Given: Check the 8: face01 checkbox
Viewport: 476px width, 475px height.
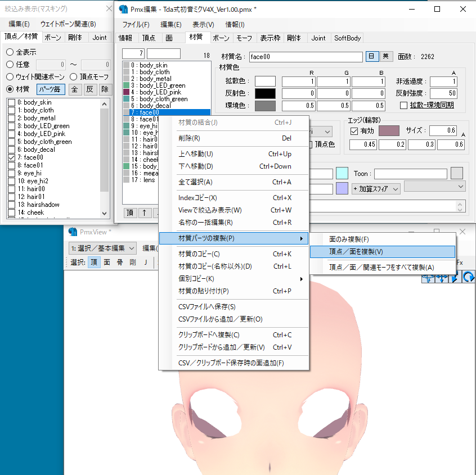Looking at the screenshot, I should [x=12, y=165].
